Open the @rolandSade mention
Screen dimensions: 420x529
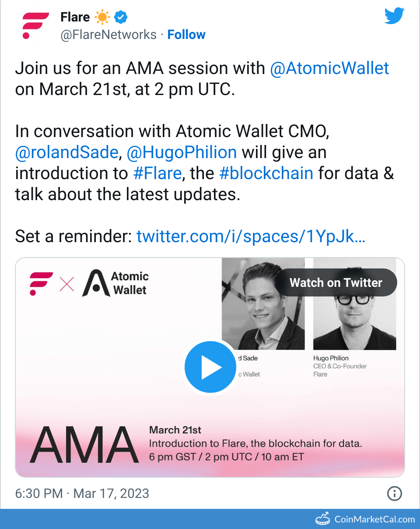[66, 152]
